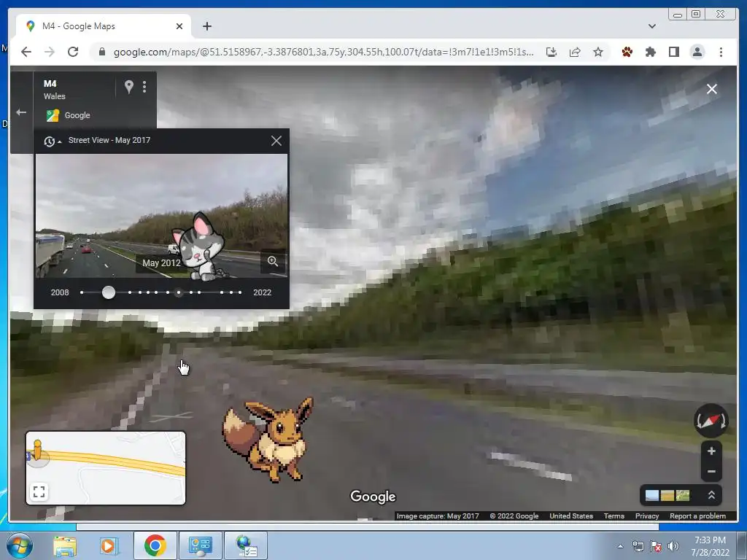Open the Terms link
Screen dimensions: 747x560
coord(614,516)
